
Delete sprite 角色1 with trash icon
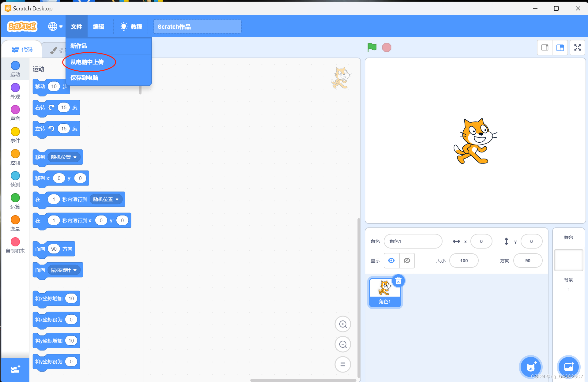click(x=398, y=281)
